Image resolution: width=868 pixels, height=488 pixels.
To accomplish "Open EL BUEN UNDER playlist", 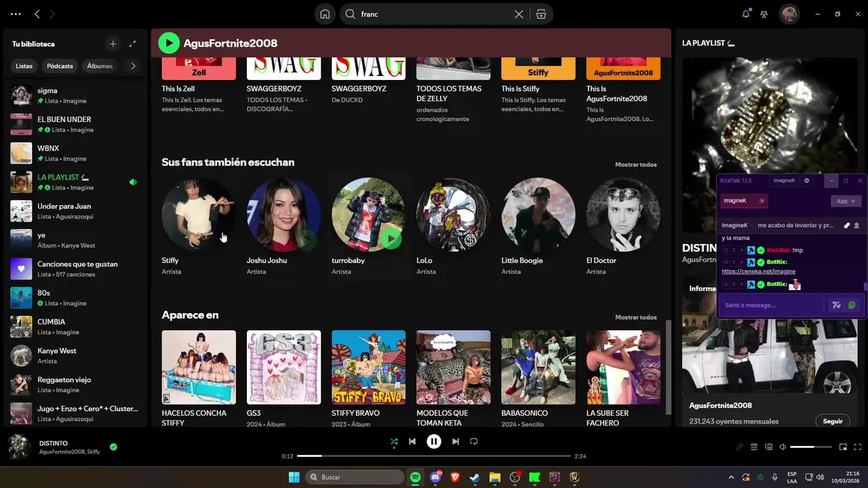I will [x=75, y=124].
